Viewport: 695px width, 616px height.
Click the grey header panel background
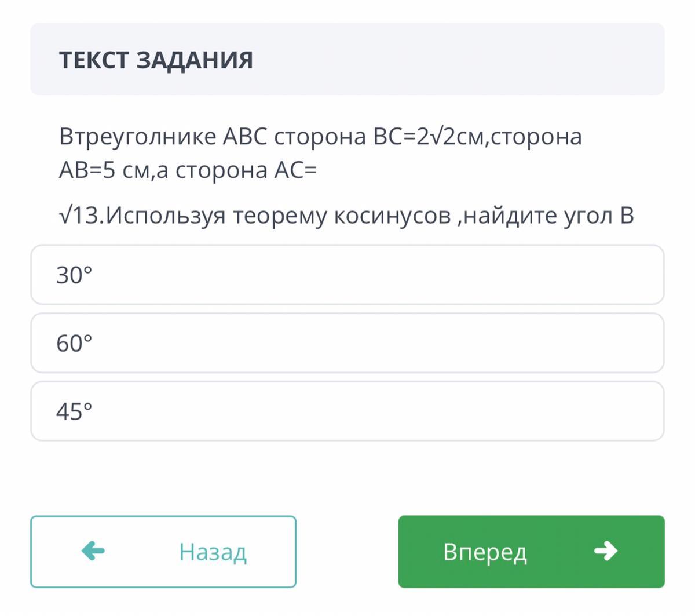tap(463, 60)
